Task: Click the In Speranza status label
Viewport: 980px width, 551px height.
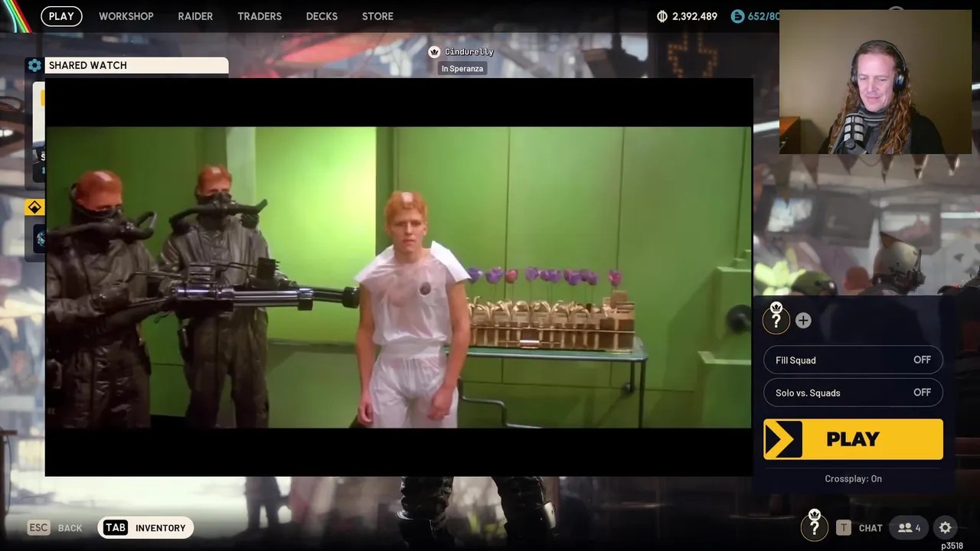Action: click(462, 69)
